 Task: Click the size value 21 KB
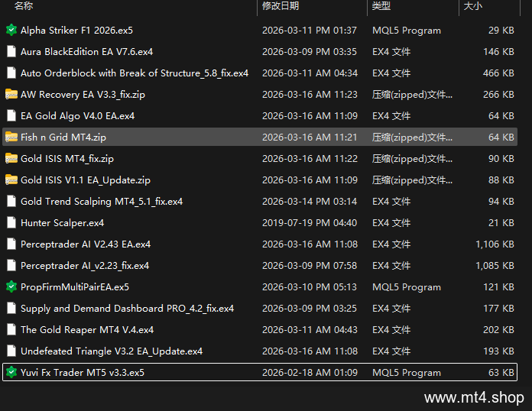click(x=501, y=222)
